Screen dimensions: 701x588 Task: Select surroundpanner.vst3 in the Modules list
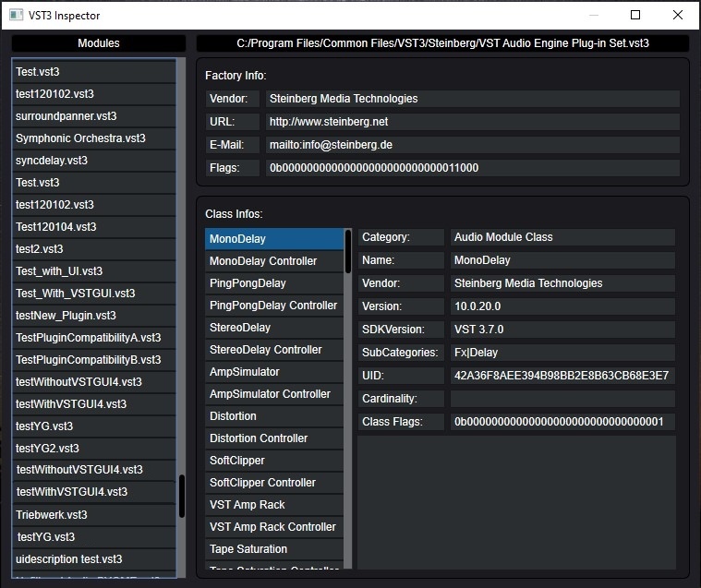pyautogui.click(x=94, y=116)
